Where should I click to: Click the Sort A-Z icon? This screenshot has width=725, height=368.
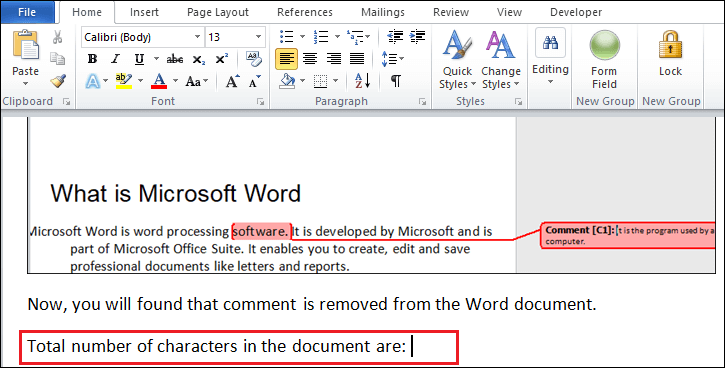362,81
